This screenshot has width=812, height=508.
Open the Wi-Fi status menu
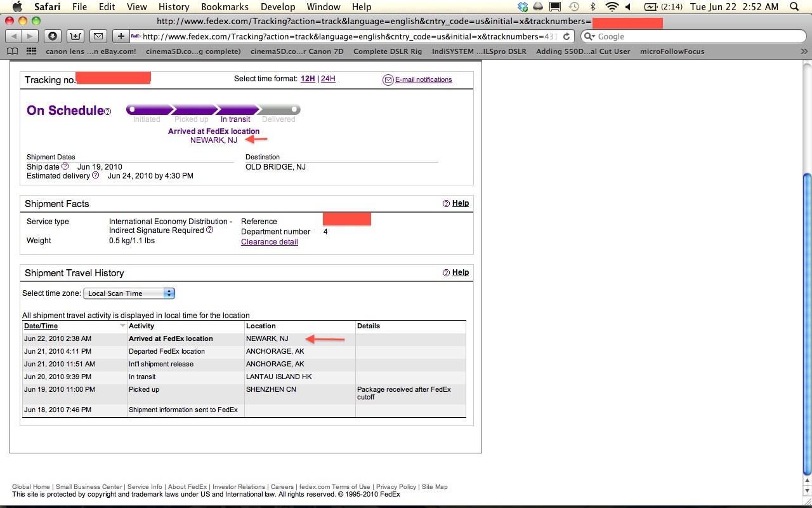(612, 7)
